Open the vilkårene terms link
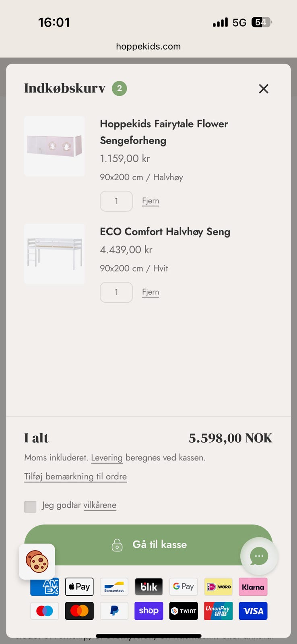This screenshot has width=297, height=644. 100,505
